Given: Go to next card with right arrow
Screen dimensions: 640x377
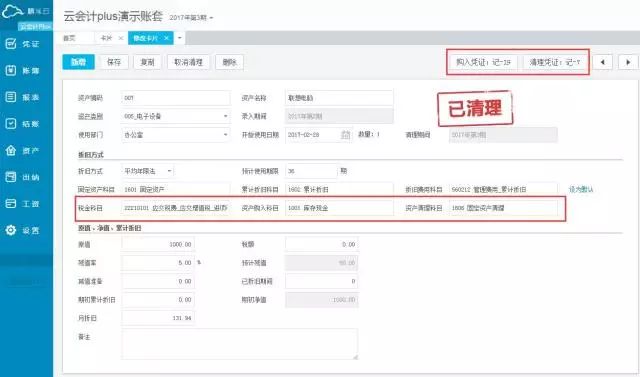Looking at the screenshot, I should click(x=628, y=62).
